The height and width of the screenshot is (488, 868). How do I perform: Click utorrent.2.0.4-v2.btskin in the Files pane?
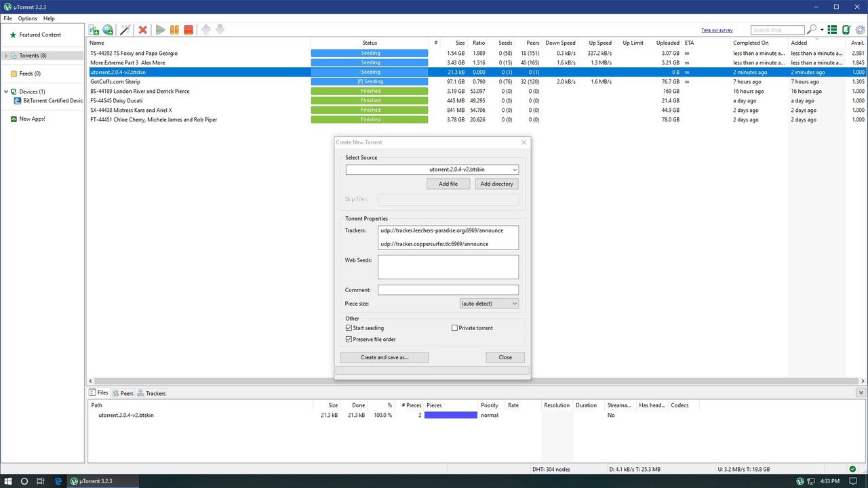[125, 415]
